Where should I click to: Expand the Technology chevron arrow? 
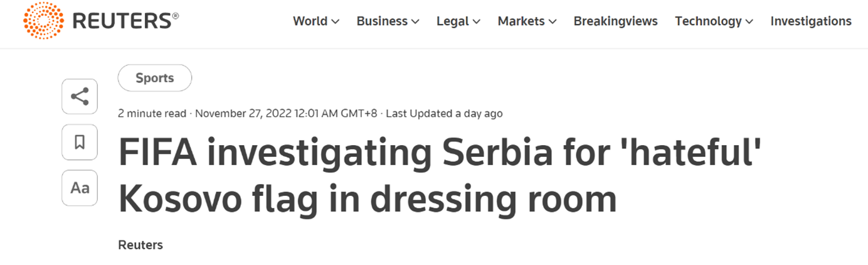pos(749,22)
